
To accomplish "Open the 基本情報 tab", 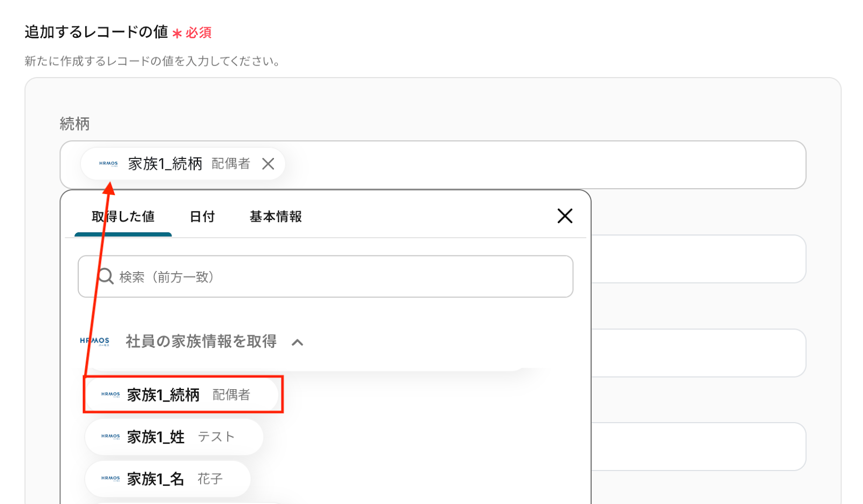I will 276,217.
